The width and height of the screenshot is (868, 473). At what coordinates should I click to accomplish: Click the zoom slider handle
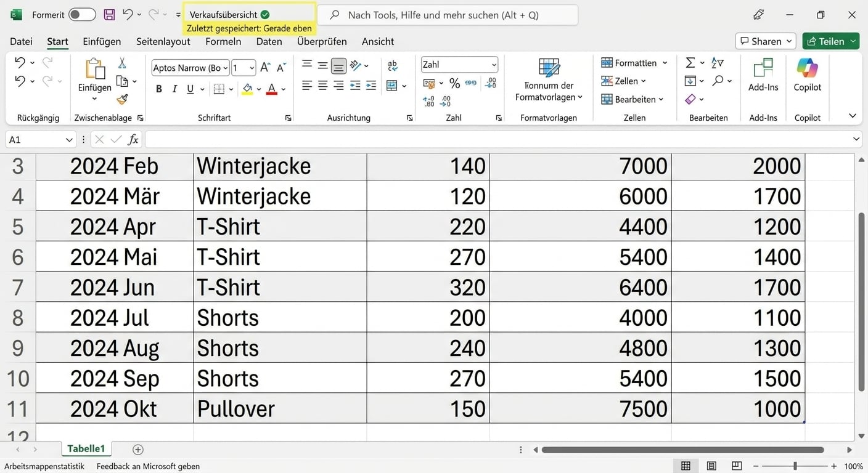[x=795, y=466]
